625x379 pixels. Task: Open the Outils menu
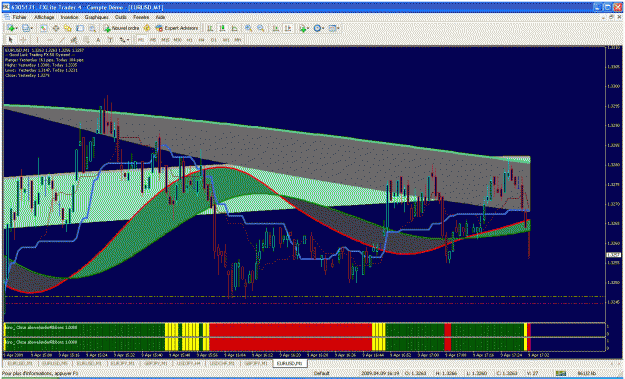tap(121, 17)
